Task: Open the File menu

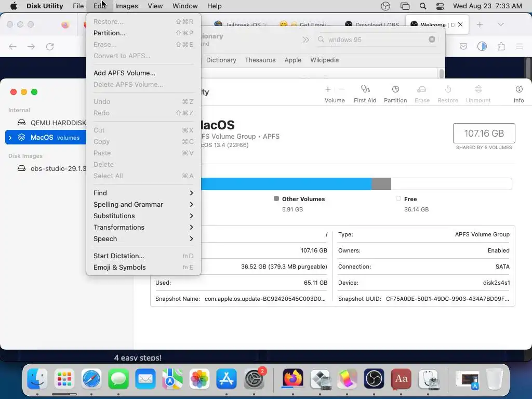Action: point(78,6)
